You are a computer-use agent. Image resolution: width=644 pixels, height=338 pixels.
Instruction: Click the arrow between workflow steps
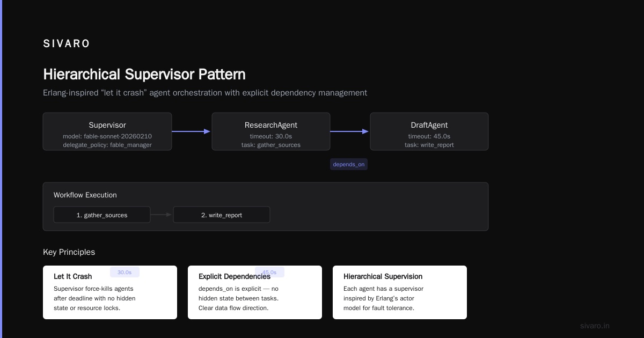(x=162, y=215)
